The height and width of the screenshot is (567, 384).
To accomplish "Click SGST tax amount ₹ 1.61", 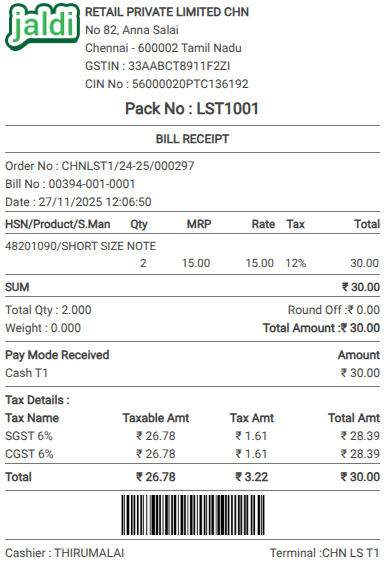I will point(251,436).
